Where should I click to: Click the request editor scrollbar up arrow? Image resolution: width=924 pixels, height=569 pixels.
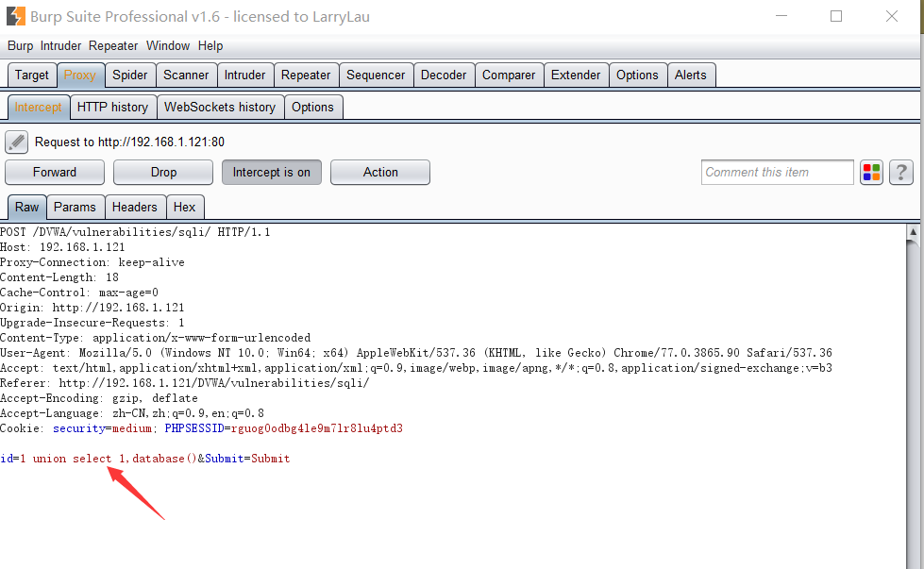(x=913, y=232)
